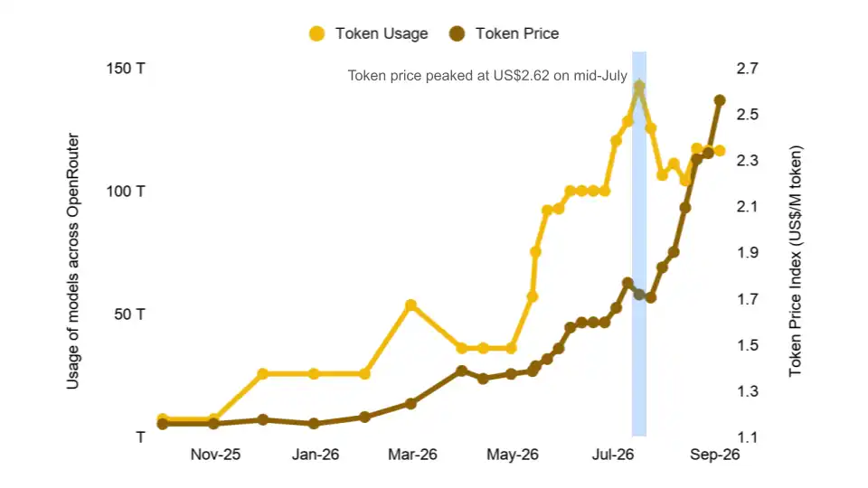Click the Jan-26 x-axis label
The width and height of the screenshot is (868, 488).
[x=315, y=455]
